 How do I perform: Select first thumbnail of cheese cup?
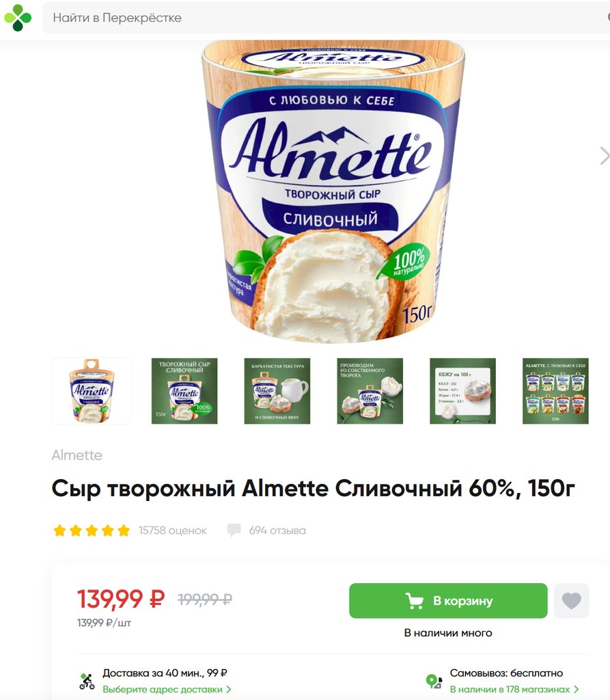point(92,390)
